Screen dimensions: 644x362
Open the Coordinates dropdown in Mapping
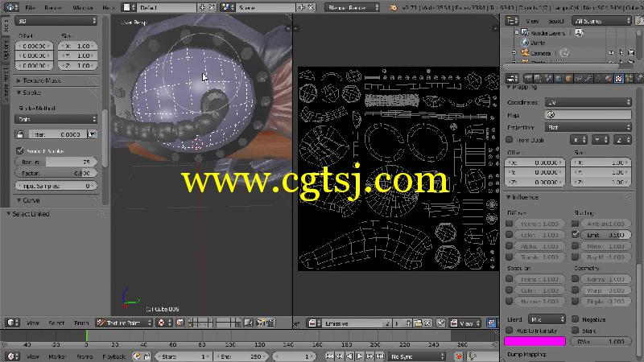588,102
